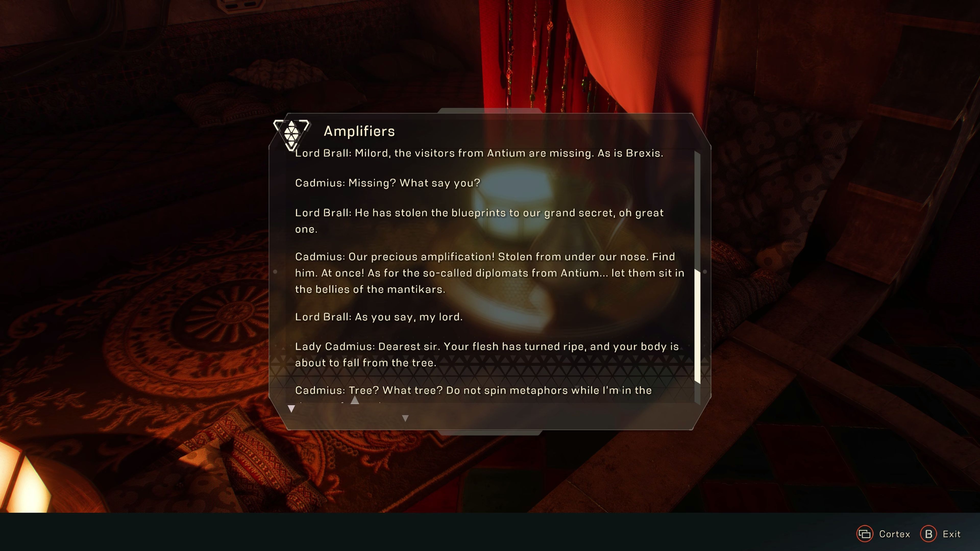Select Lady Cadmius's 'Dearest sir' line
This screenshot has width=980, height=551.
tap(487, 354)
